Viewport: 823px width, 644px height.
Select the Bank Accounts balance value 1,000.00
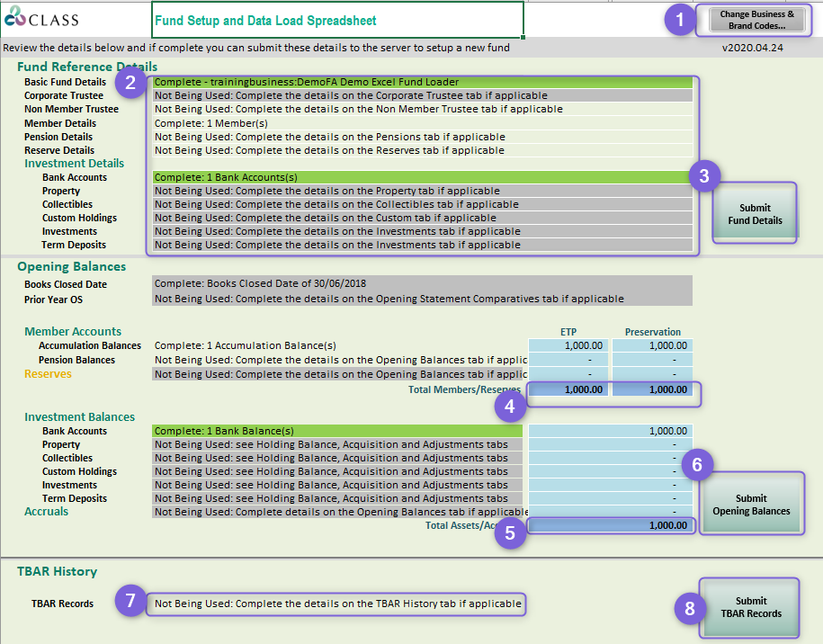pos(611,431)
